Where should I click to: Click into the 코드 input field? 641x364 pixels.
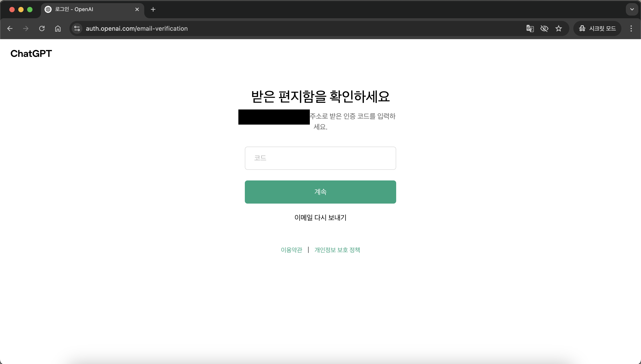point(320,158)
